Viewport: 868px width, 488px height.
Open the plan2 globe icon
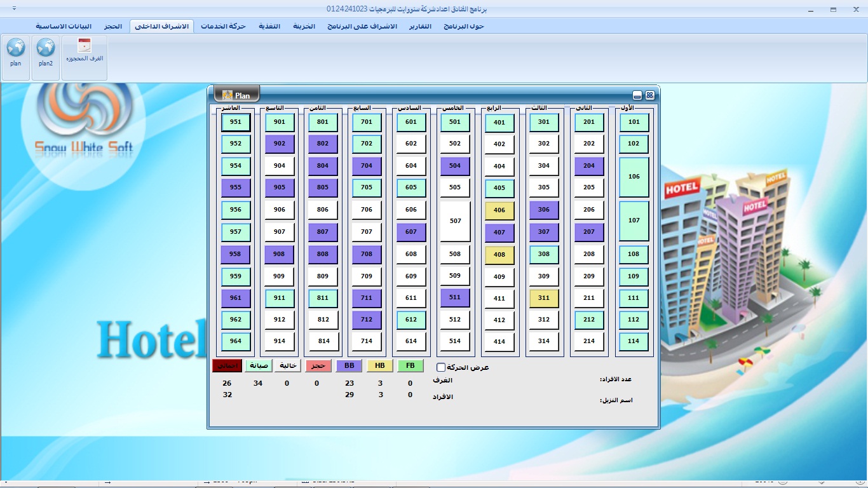pos(46,48)
